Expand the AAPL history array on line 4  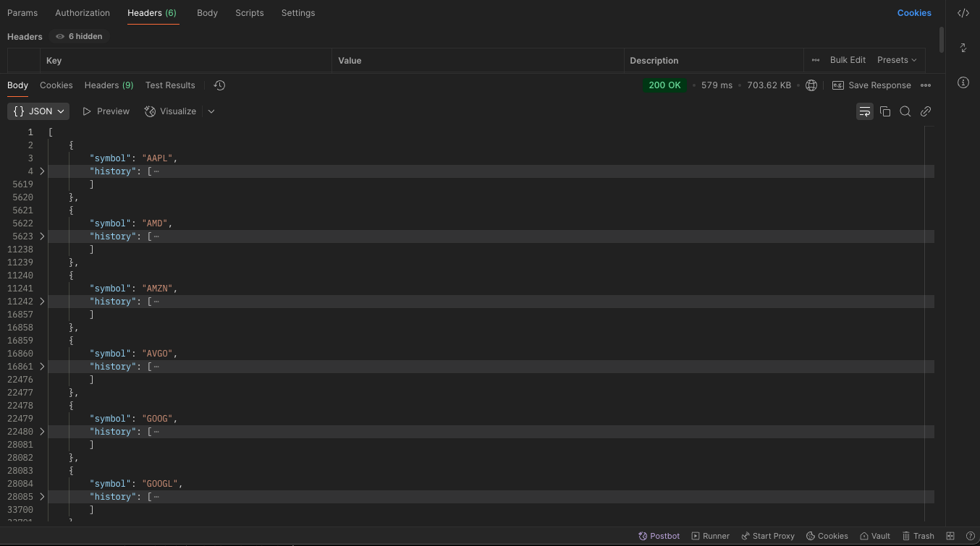pyautogui.click(x=42, y=171)
